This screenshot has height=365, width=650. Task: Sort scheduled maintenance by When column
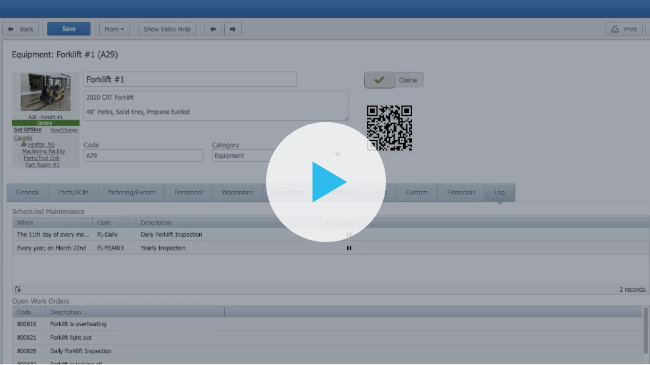[x=53, y=223]
